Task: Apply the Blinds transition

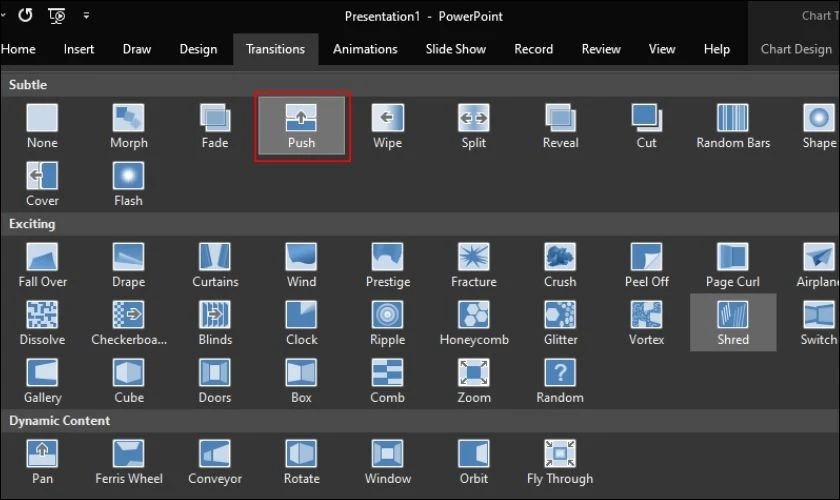Action: coord(215,323)
